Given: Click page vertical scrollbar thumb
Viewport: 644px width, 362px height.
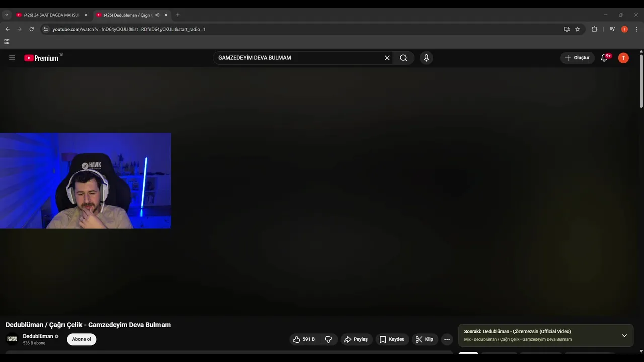Looking at the screenshot, I should click(641, 81).
